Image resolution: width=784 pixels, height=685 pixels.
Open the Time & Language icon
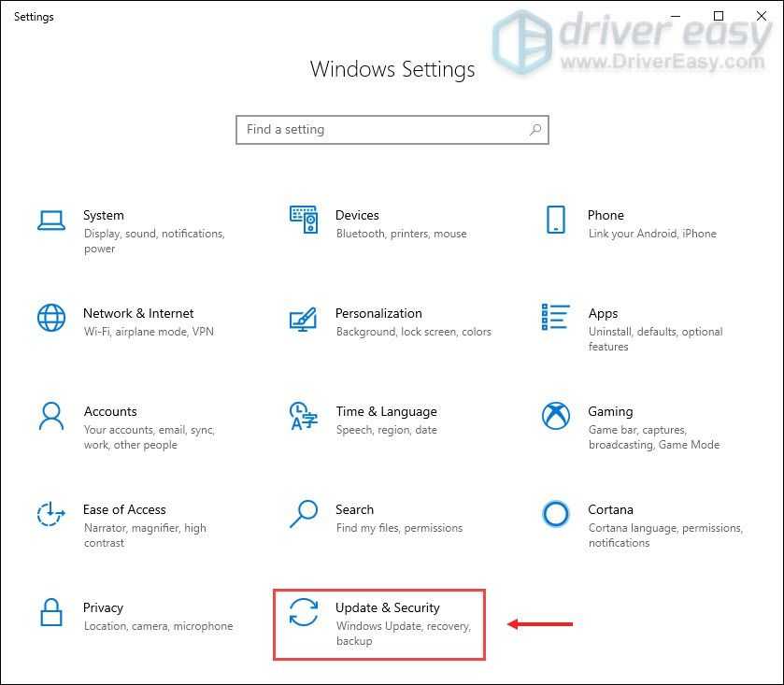click(x=304, y=416)
